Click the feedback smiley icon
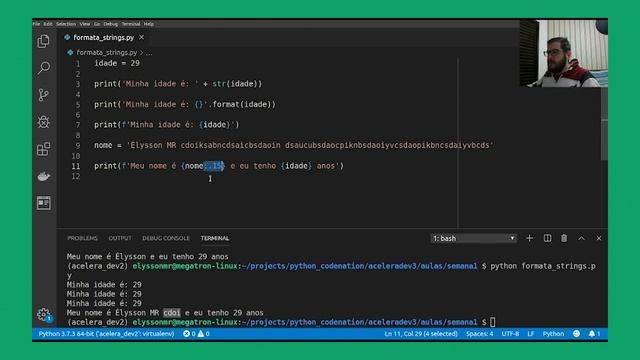This screenshot has width=640, height=360. click(576, 334)
